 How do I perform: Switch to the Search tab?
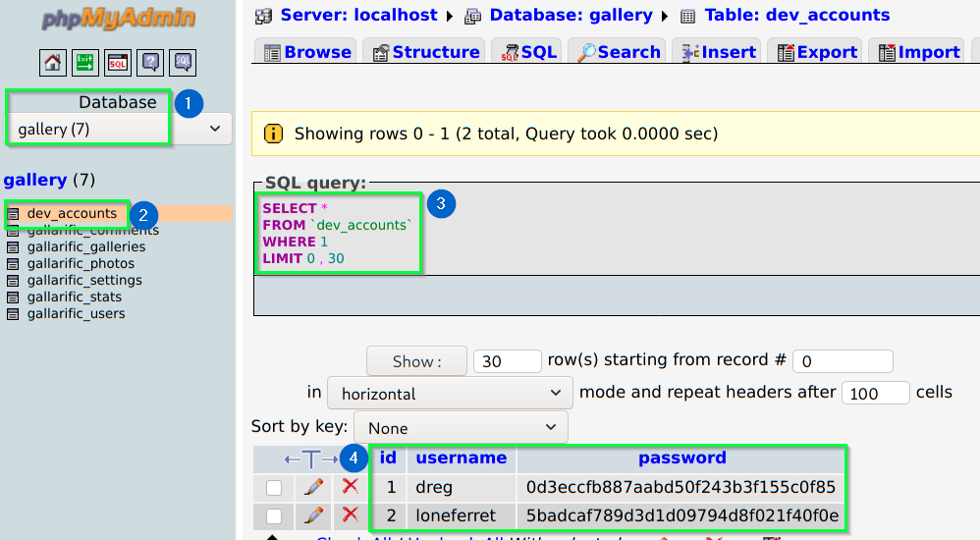click(x=618, y=52)
